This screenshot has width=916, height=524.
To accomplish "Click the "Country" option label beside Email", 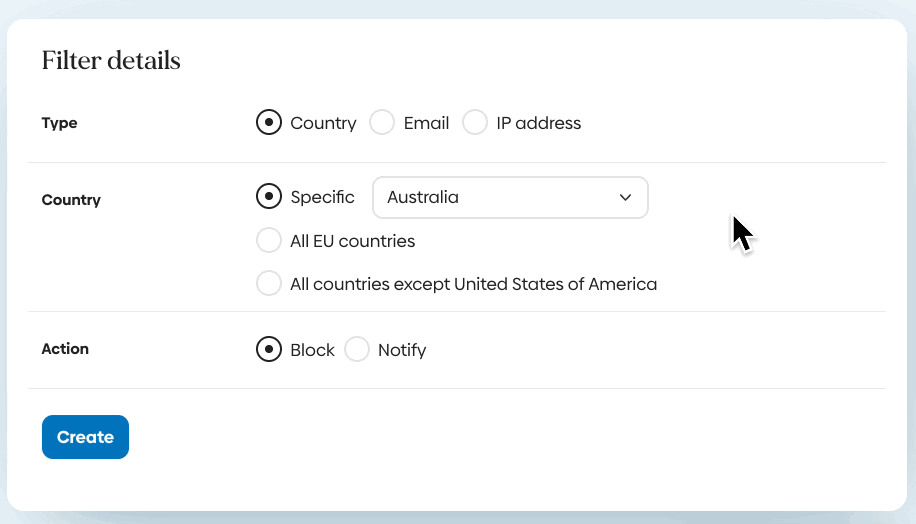I will (323, 123).
